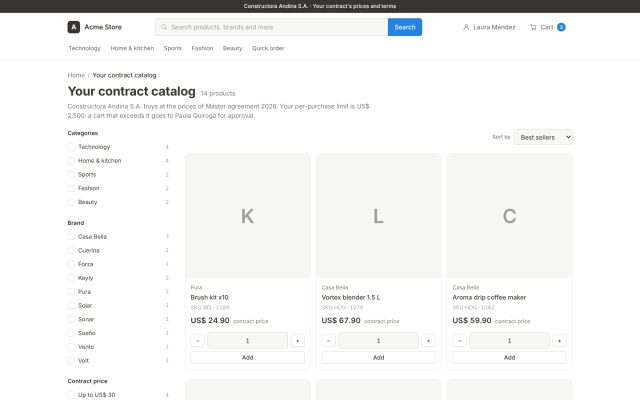
Task: Open Quick order in navigation
Action: [x=268, y=48]
